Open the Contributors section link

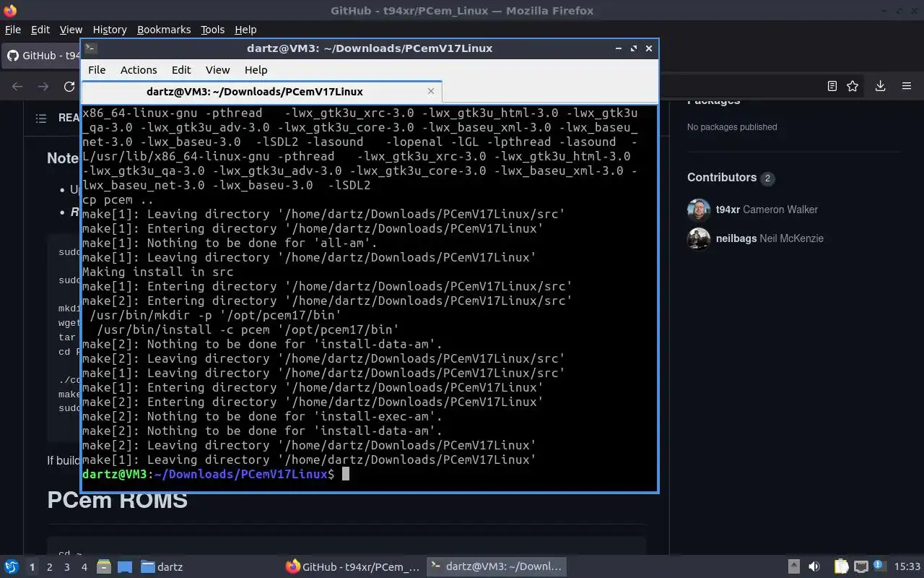731,178
